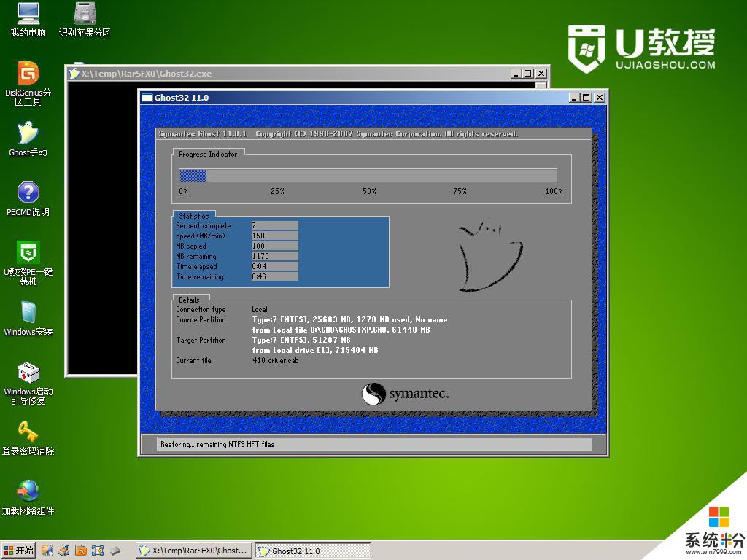Click the MB remaining value 1170
The height and width of the screenshot is (560, 747).
(275, 256)
